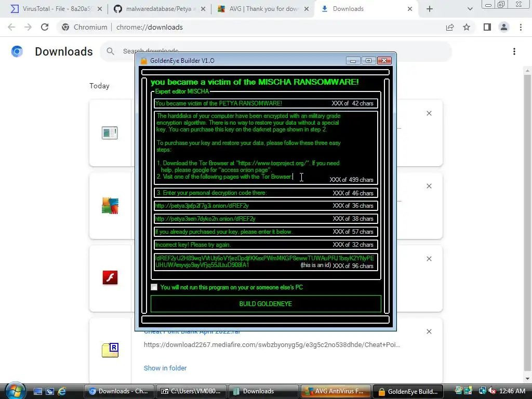Select the 'Enter your personal decryption code' field
Image resolution: width=532 pixels, height=399 pixels.
[265, 193]
